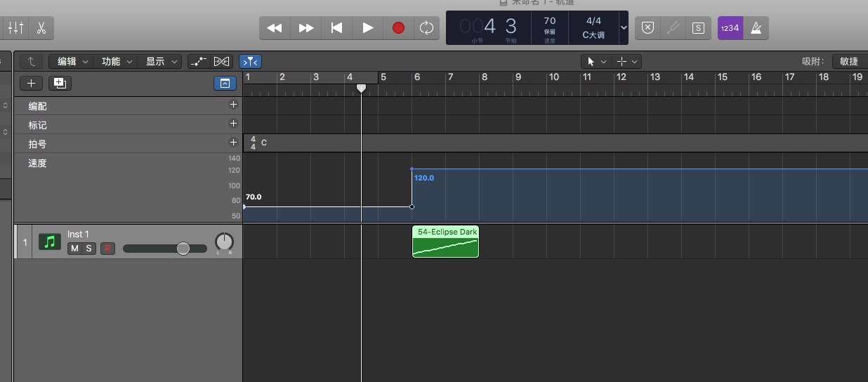Image resolution: width=868 pixels, height=382 pixels.
Task: Click the Inst 1 pan knob
Action: (224, 242)
